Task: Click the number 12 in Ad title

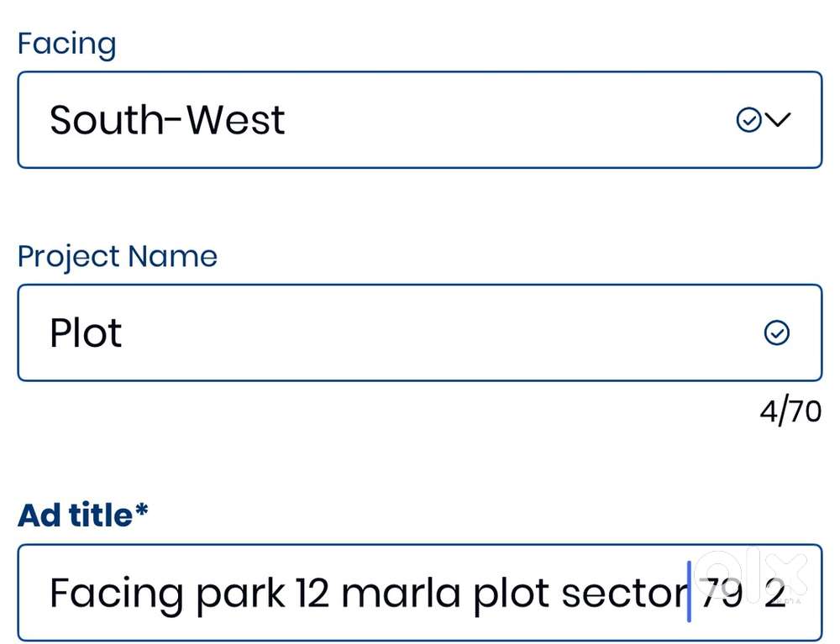Action: coord(313,594)
